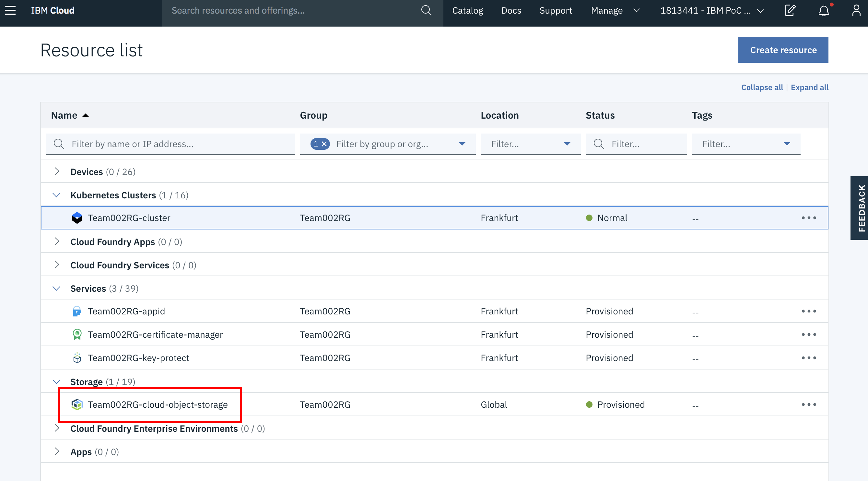Collapse the Kubernetes Clusters section

tap(57, 195)
